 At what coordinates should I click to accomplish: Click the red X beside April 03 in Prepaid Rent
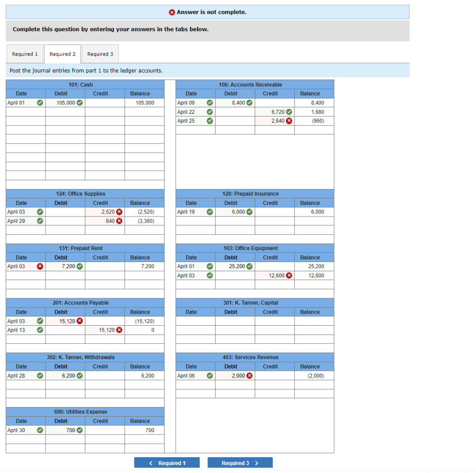40,266
